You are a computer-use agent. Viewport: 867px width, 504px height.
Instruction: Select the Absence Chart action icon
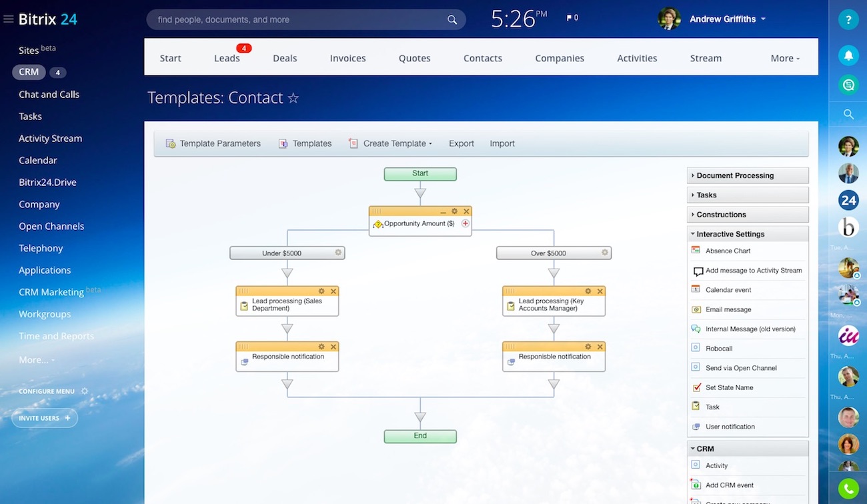[x=696, y=251]
